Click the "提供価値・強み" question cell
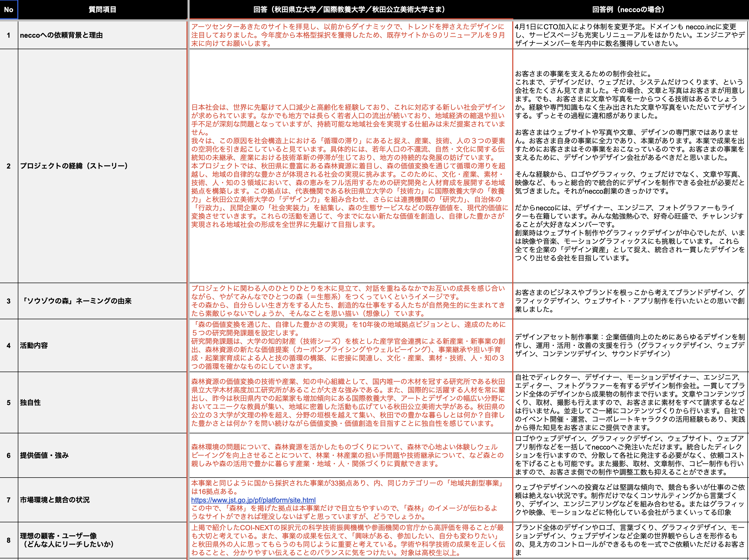The image size is (749, 560). [102, 455]
